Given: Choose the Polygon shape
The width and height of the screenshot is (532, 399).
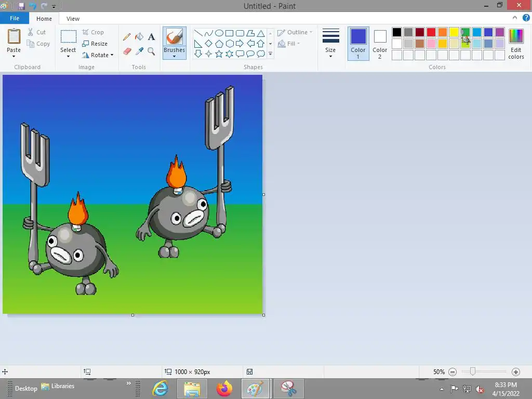Looking at the screenshot, I should (x=250, y=33).
